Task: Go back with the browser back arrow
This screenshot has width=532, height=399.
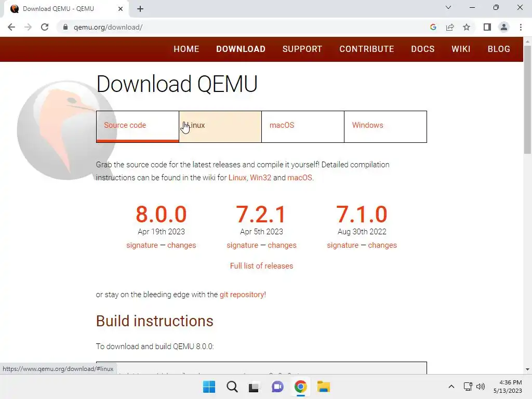Action: pos(11,27)
